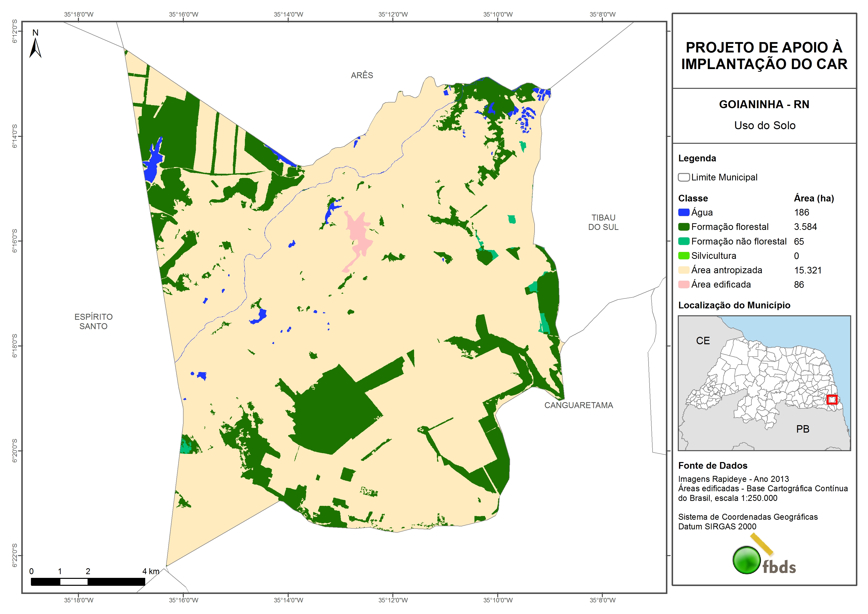
Task: Click the value '3.584' for forest area
Action: [x=805, y=227]
